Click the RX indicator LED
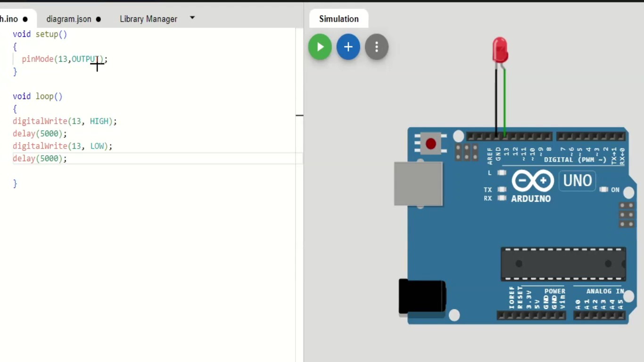Image resolution: width=644 pixels, height=362 pixels. pos(502,198)
